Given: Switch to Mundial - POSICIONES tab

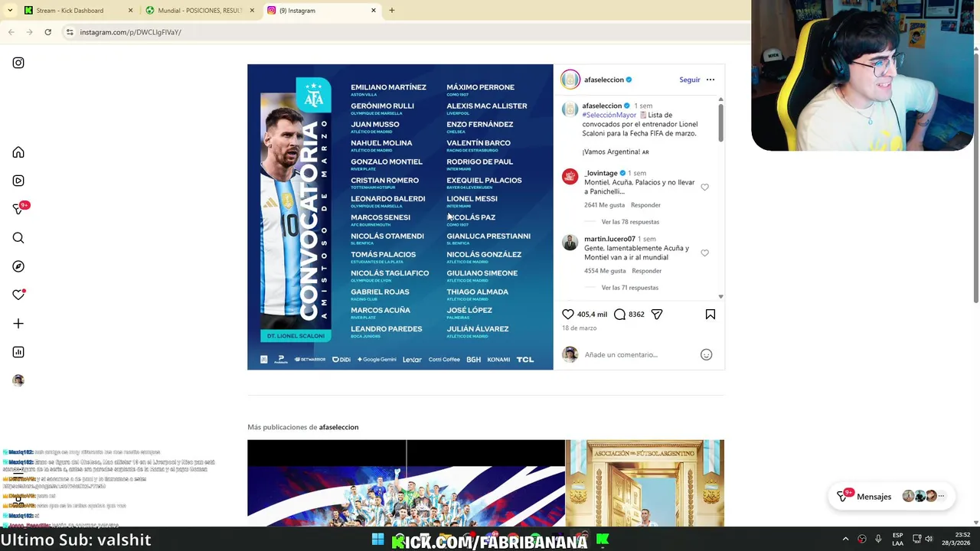Looking at the screenshot, I should pos(199,11).
